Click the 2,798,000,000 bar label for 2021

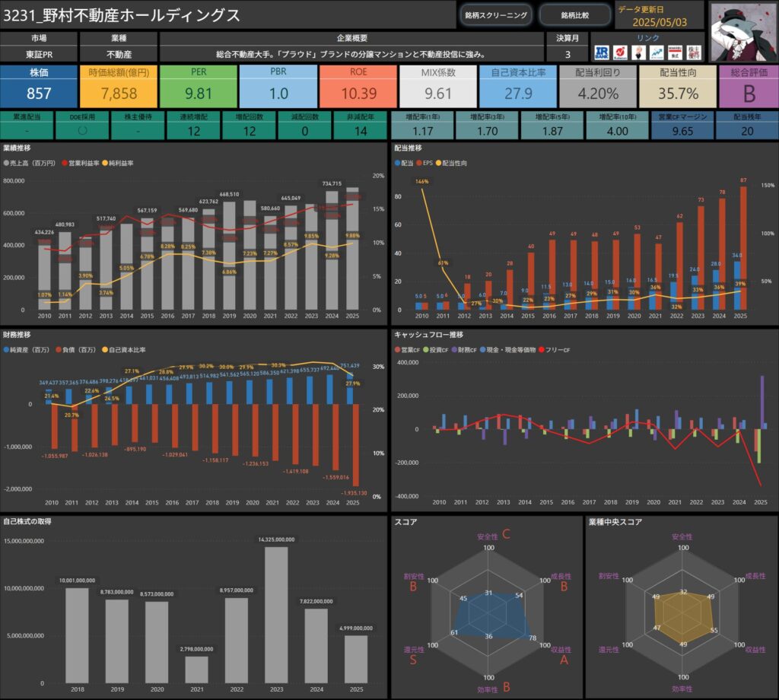pos(197,649)
